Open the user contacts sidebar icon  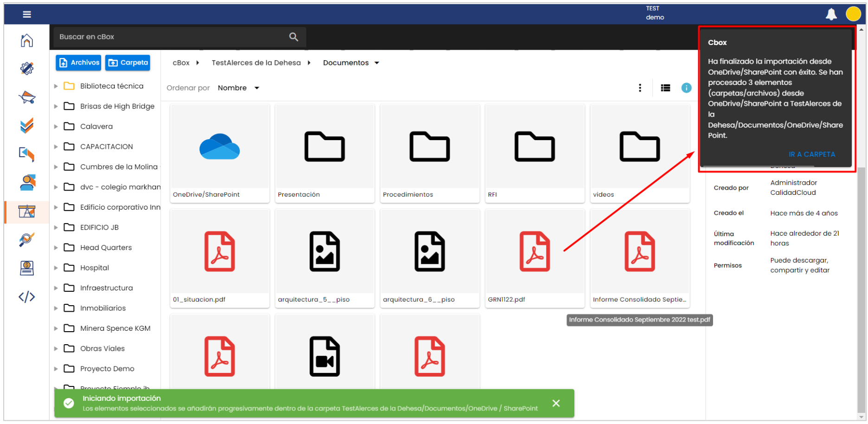pyautogui.click(x=27, y=183)
